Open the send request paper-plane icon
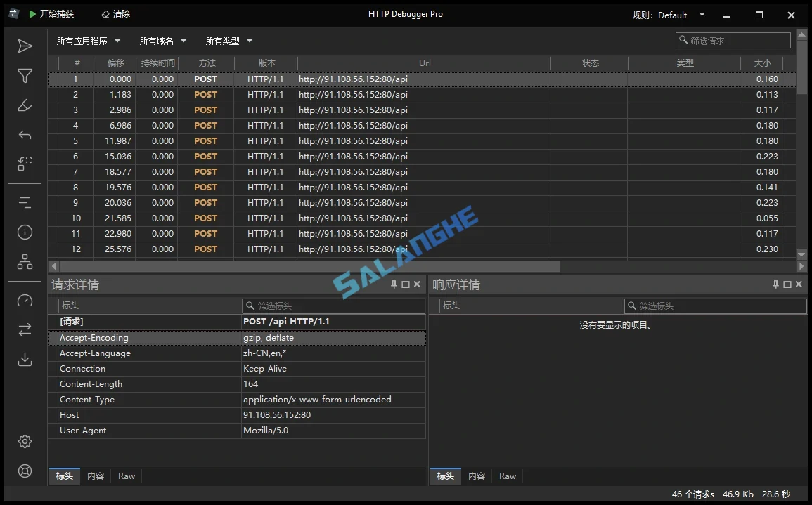This screenshot has width=812, height=505. pos(25,46)
